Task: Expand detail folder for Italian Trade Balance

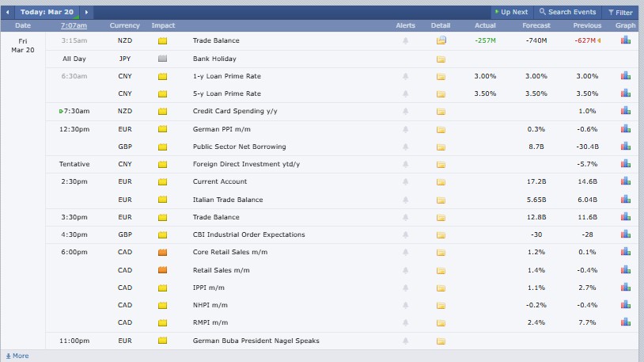Action: pos(441,200)
